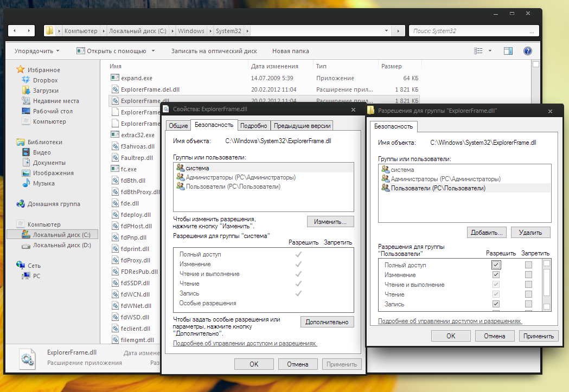Click the Недавние места icon
Viewport: 569px width, 392px height.
(x=25, y=101)
